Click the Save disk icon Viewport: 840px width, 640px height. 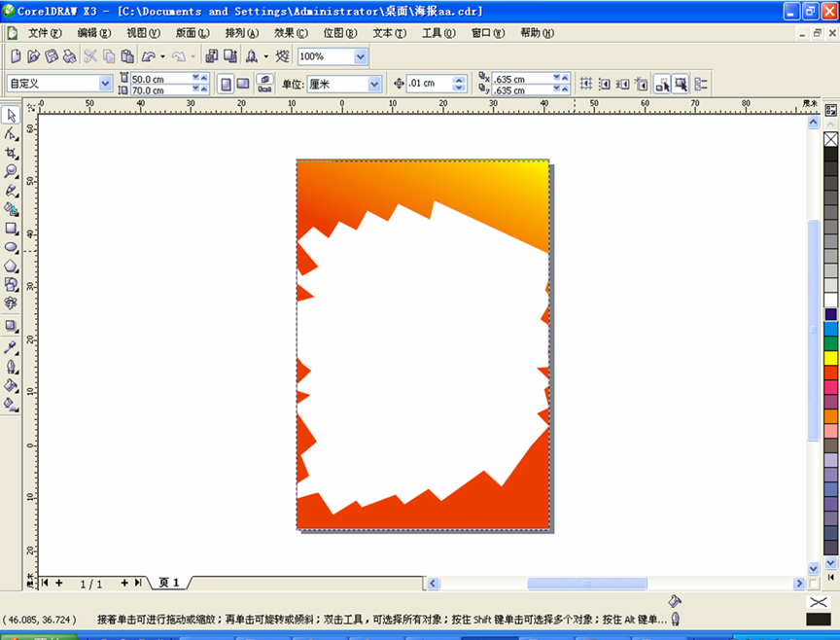[52, 57]
